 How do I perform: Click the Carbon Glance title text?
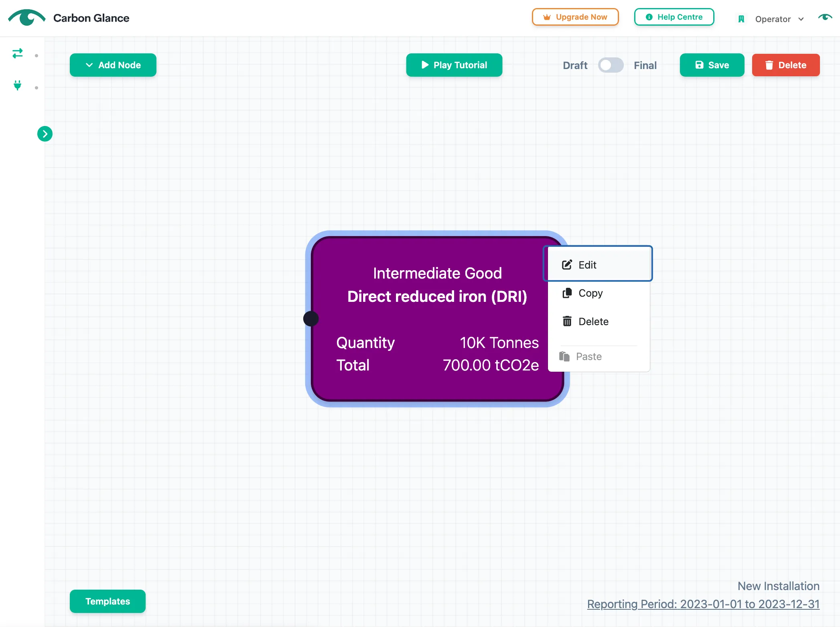point(91,18)
